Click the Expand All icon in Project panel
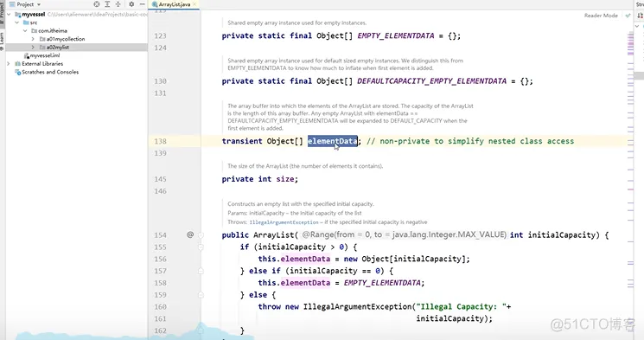 [x=107, y=4]
